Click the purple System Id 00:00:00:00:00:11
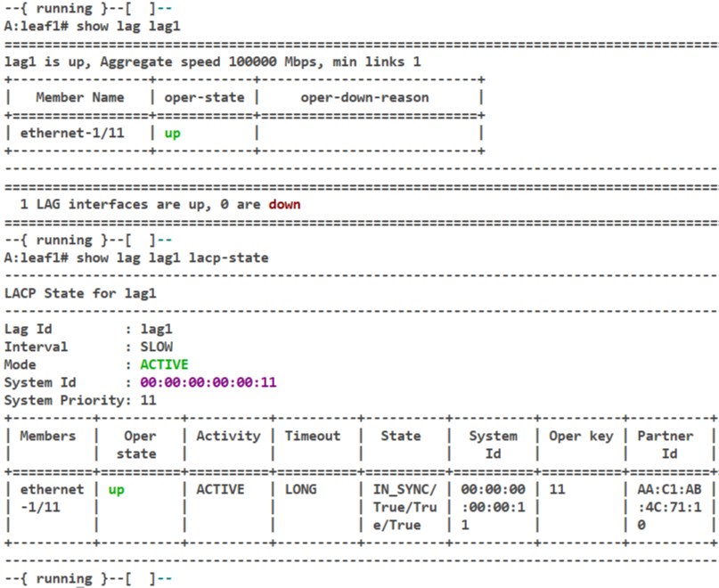Viewport: 719px width, 588px height. click(x=208, y=382)
